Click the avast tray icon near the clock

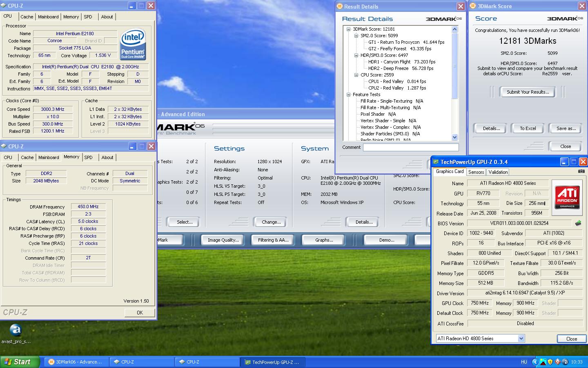(x=565, y=362)
